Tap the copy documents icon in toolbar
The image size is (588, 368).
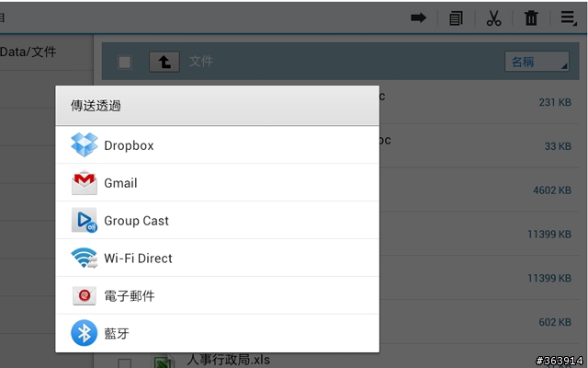(x=456, y=18)
